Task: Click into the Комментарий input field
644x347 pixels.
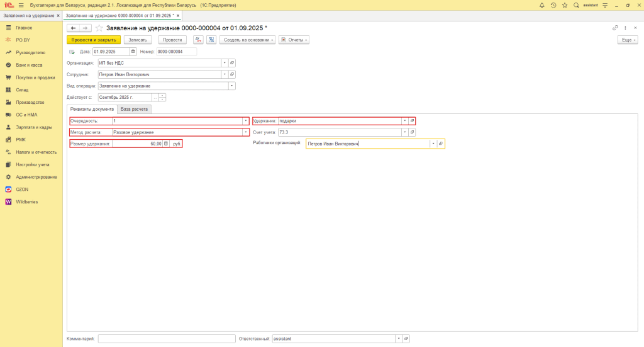Action: tap(167, 339)
